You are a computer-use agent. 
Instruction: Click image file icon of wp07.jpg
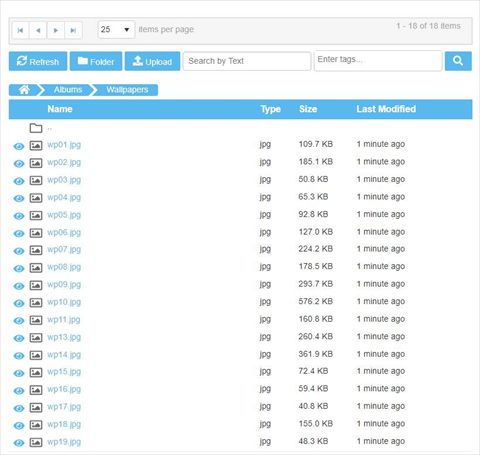coord(36,250)
